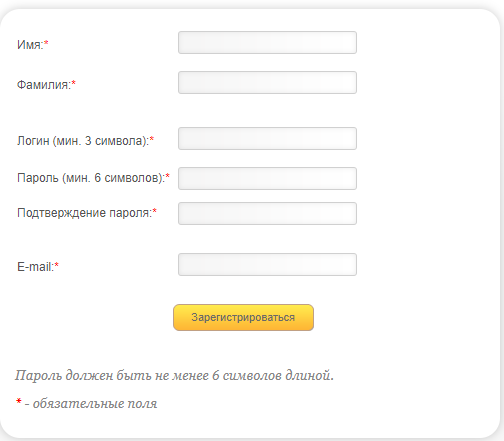Click red asterisk next to E-mail
The image size is (504, 441).
(x=57, y=265)
